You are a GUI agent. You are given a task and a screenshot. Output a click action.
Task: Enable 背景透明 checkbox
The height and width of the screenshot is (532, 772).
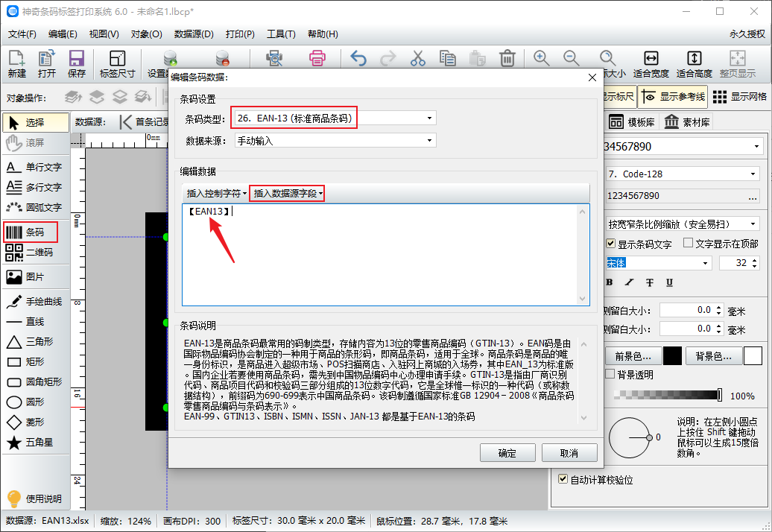point(610,374)
